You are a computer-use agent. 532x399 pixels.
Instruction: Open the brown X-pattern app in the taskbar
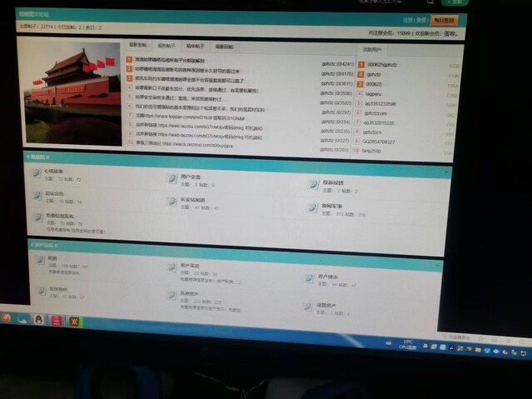[x=74, y=322]
